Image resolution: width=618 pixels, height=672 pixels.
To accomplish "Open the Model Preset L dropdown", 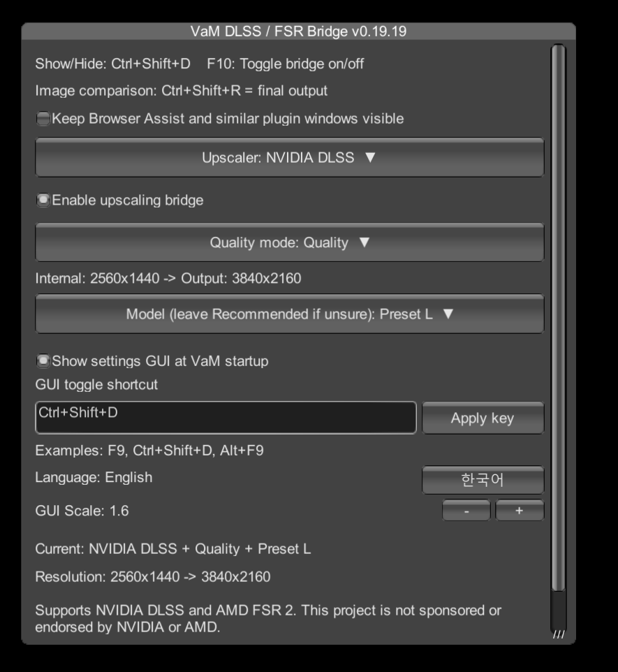I will pyautogui.click(x=290, y=314).
